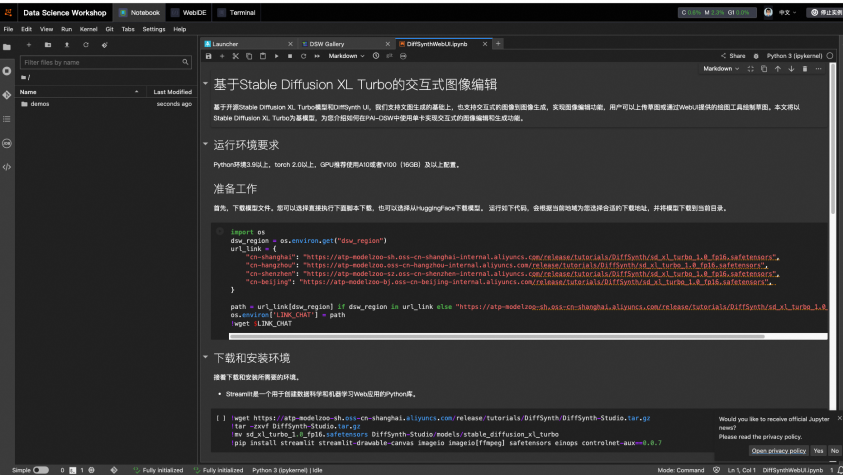Copy the selected cell in notebook toolbar

point(249,56)
